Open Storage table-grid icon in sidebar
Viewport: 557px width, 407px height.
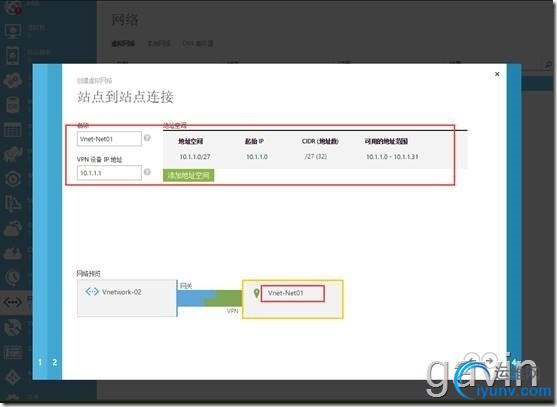click(13, 130)
